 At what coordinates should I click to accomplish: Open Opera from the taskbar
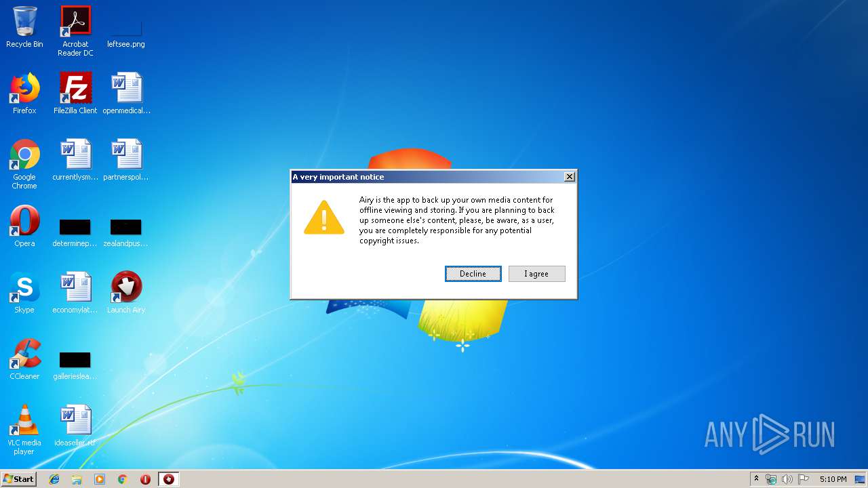145,479
